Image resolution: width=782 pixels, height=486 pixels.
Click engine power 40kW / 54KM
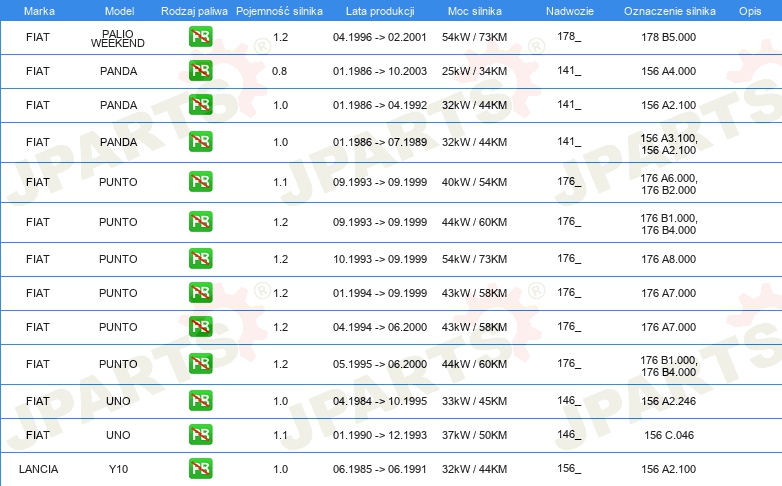click(474, 182)
